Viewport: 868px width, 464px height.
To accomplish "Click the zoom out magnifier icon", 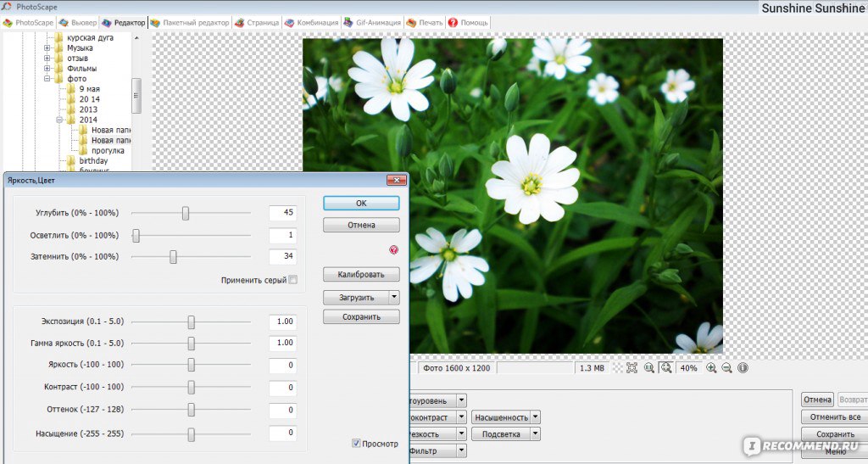I will [726, 368].
